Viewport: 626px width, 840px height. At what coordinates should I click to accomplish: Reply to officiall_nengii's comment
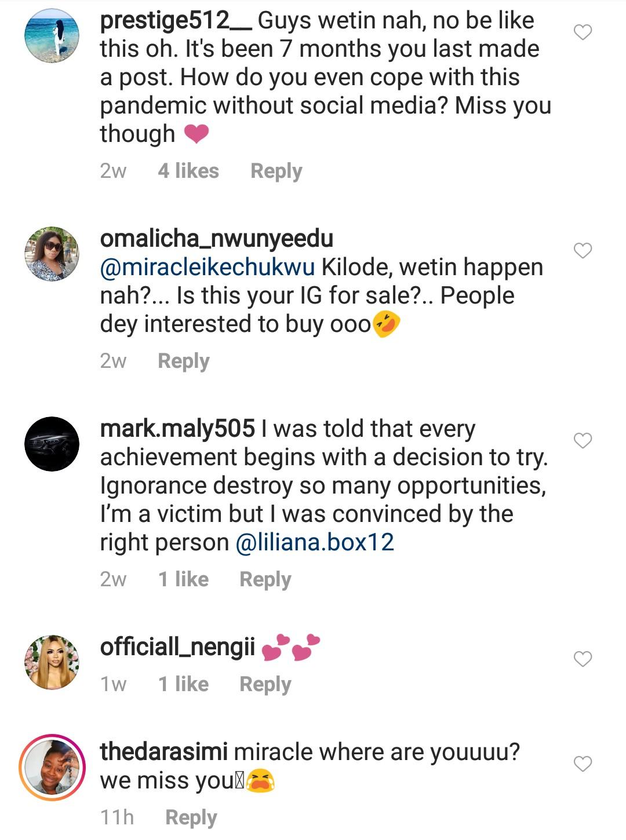265,684
